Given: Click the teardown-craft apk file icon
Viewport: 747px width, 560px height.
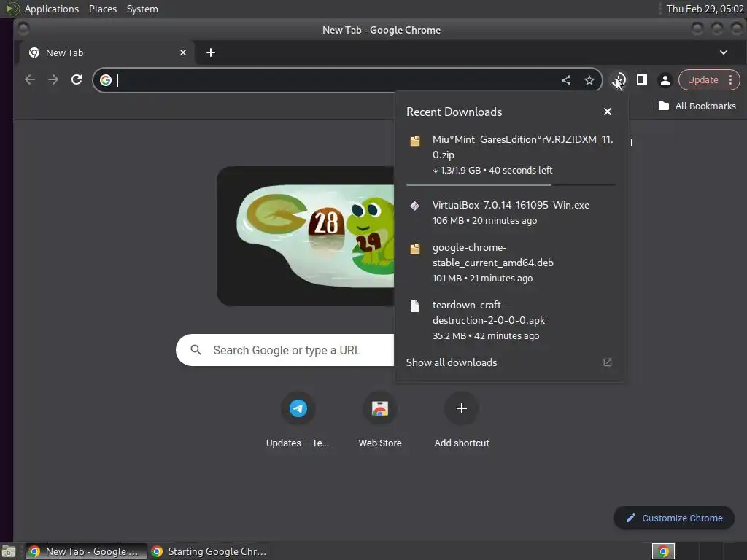Looking at the screenshot, I should (x=415, y=306).
